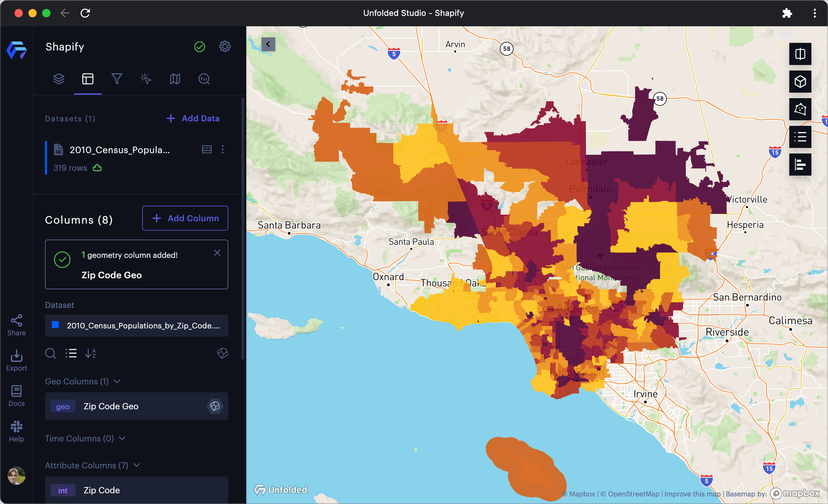828x504 pixels.
Task: Collapse the Attribute Columns section
Action: point(137,465)
